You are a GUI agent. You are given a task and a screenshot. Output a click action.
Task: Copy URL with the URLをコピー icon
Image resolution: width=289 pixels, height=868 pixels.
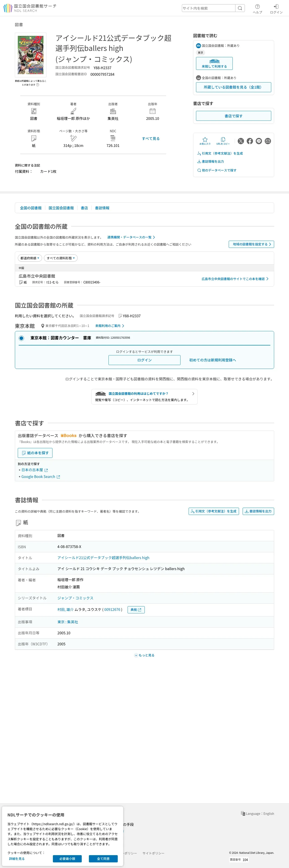[x=223, y=141]
